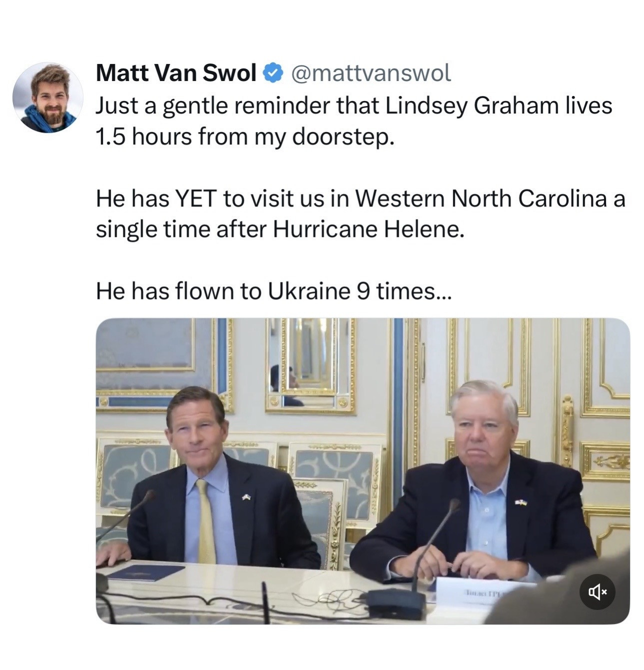Image resolution: width=644 pixels, height=670 pixels.
Task: Click the white name placard on the table
Action: pyautogui.click(x=480, y=594)
